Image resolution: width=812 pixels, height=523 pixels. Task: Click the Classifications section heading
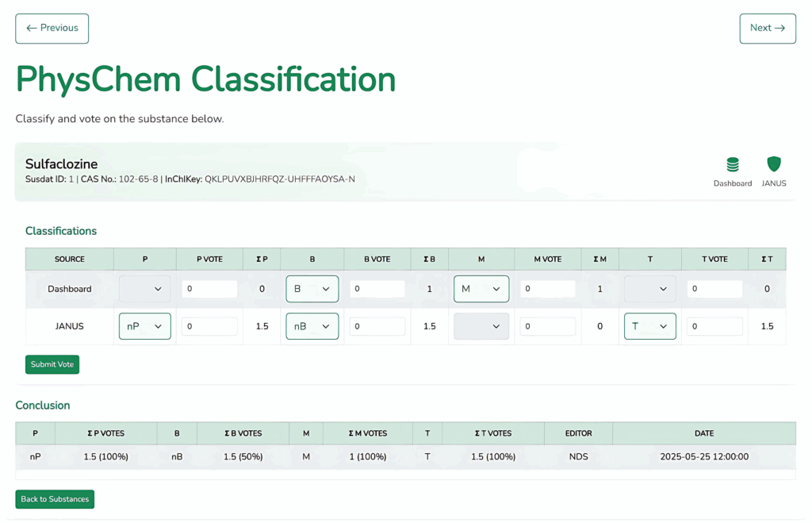[x=61, y=231]
